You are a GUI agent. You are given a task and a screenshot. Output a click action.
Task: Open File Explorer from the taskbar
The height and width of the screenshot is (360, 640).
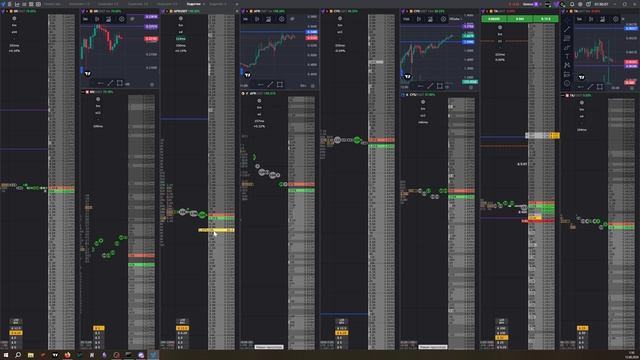[x=31, y=355]
